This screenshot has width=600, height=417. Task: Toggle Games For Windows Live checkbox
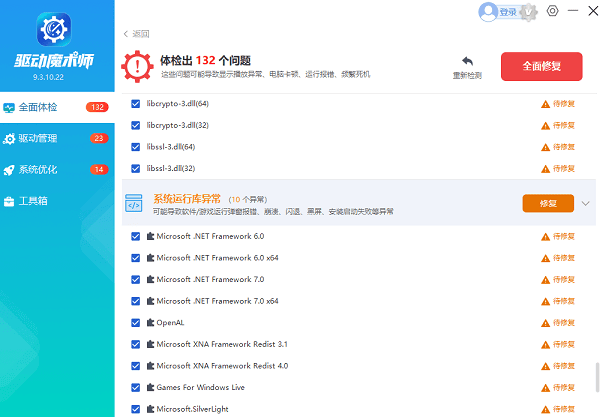(x=135, y=388)
